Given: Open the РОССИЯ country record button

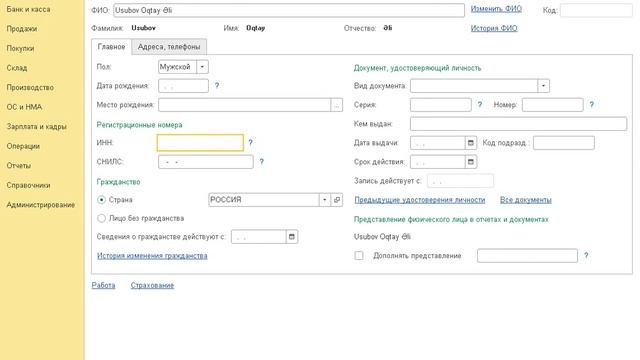Looking at the screenshot, I should tap(337, 200).
